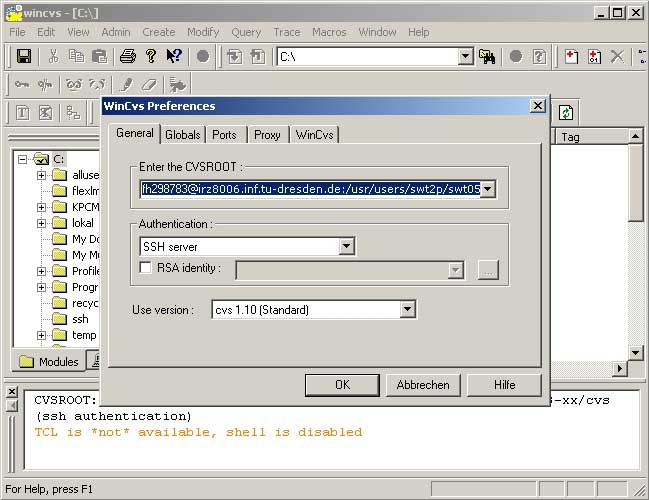The width and height of the screenshot is (649, 500).
Task: Open the Trace menu
Action: (287, 32)
